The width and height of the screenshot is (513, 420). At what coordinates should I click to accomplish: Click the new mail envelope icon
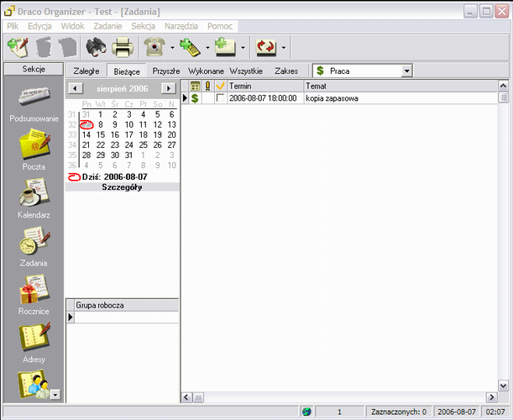225,48
